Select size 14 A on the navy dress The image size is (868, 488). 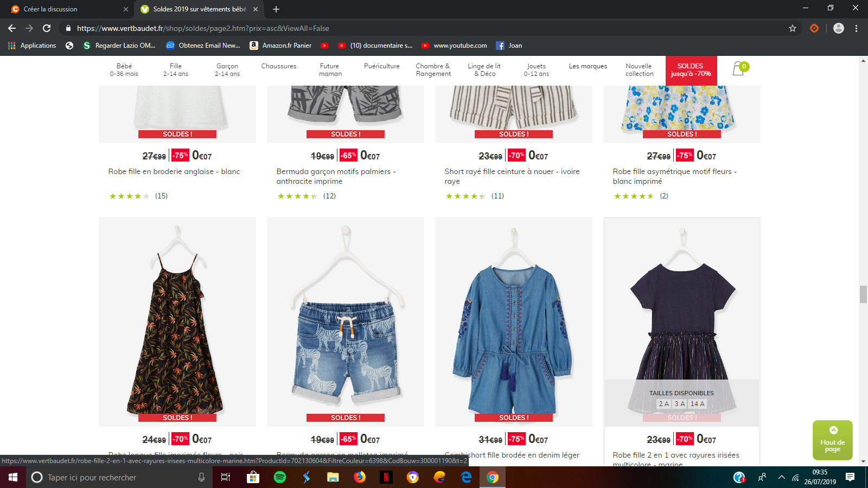pos(697,404)
